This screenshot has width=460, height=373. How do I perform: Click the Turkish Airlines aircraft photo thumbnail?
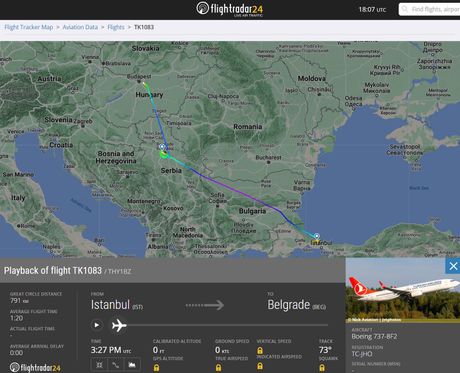[x=403, y=290]
